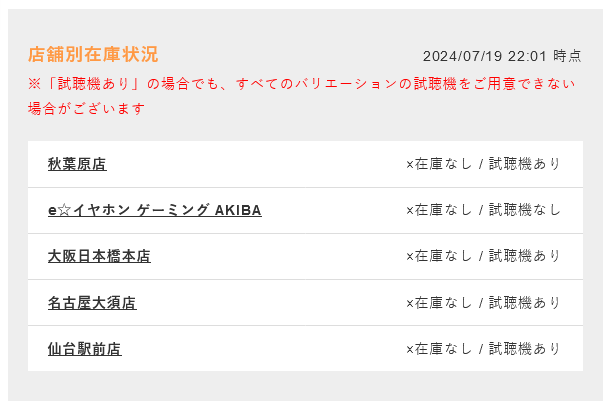Click the red 試聴機あり notice text
The image size is (613, 413).
pyautogui.click(x=301, y=96)
